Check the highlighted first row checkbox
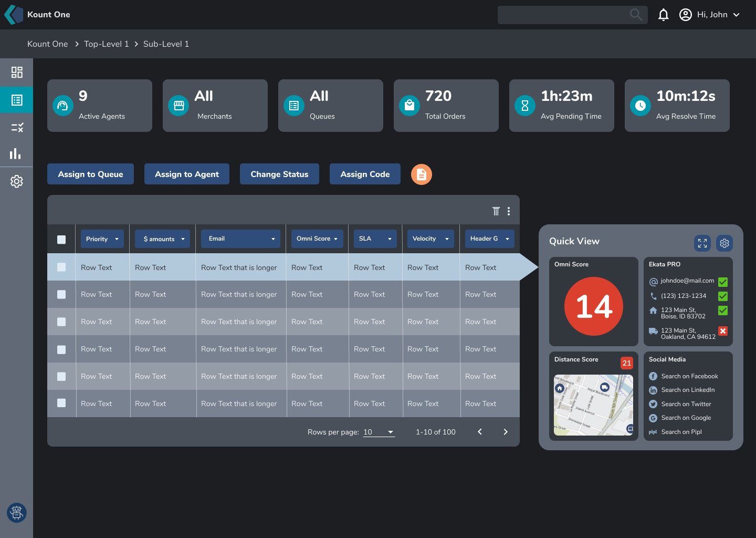 [61, 267]
